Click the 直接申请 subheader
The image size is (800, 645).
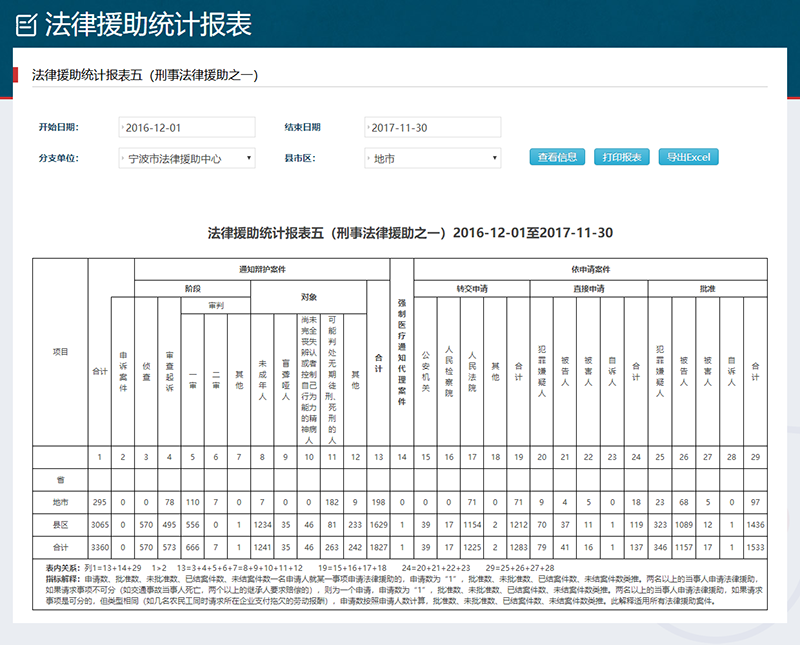click(589, 289)
